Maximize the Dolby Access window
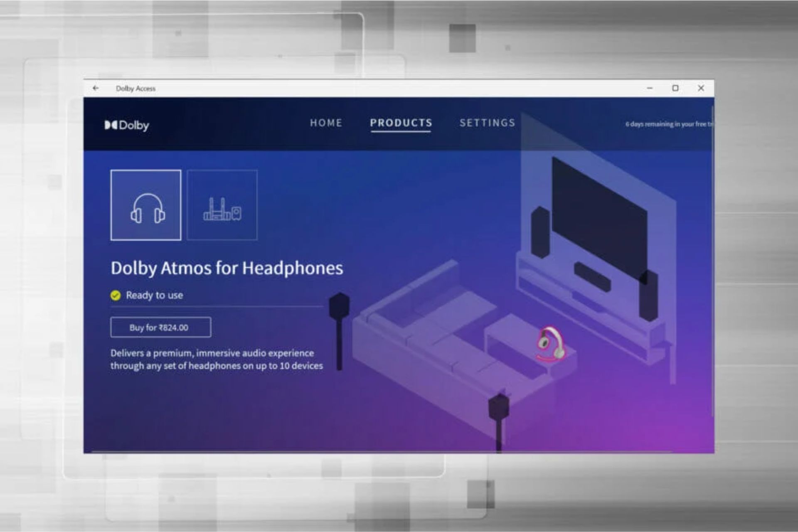The width and height of the screenshot is (798, 532). coord(675,88)
